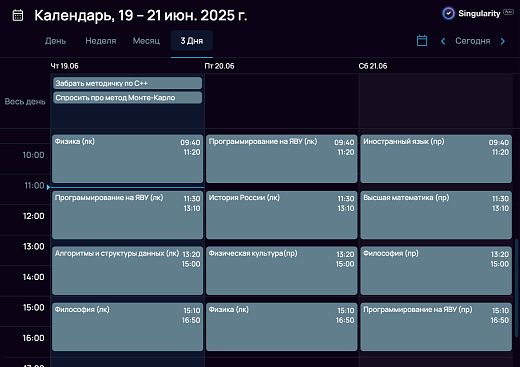Open Thursday's Физика (лк) event at 09:40
The width and height of the screenshot is (520, 367).
tap(127, 159)
